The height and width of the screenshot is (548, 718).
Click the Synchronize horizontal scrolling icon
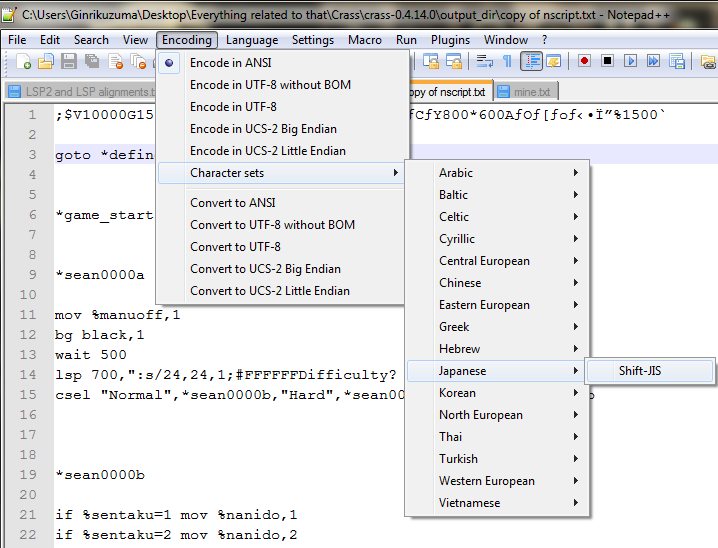454,61
